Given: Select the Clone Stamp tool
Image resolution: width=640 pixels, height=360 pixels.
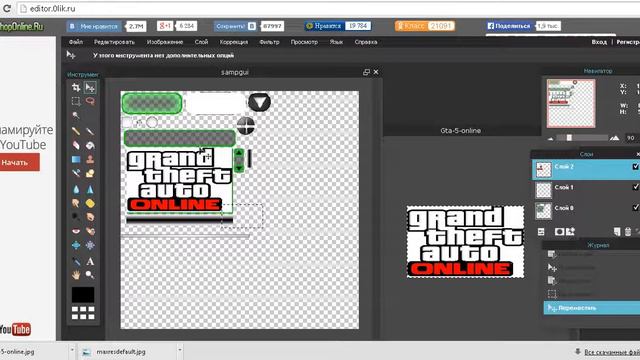Looking at the screenshot, I should 90,159.
